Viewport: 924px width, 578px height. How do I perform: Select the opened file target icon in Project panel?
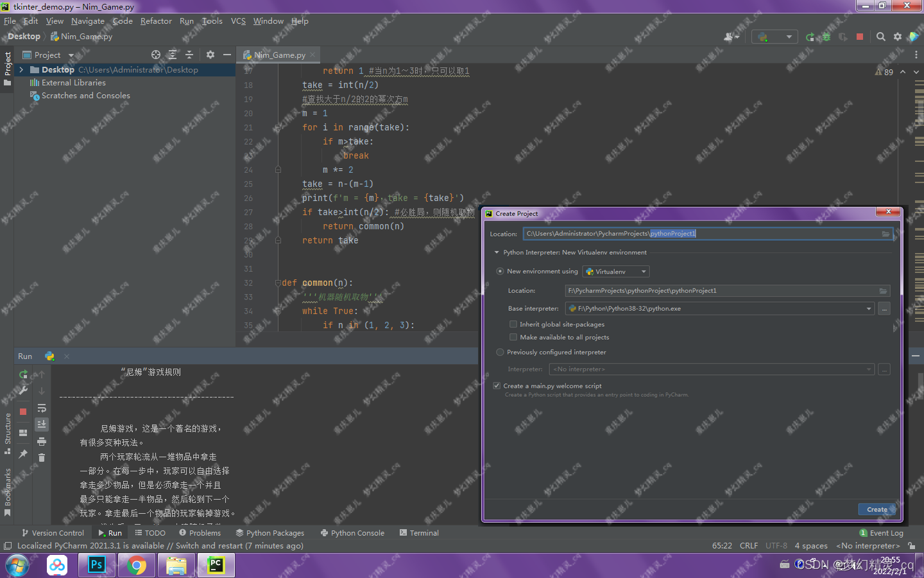tap(156, 55)
